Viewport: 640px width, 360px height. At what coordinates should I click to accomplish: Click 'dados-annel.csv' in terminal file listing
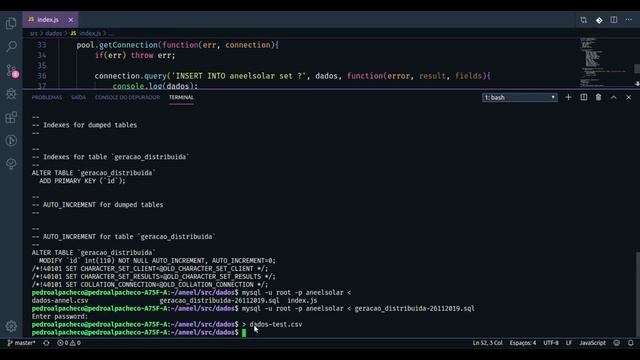(x=60, y=300)
